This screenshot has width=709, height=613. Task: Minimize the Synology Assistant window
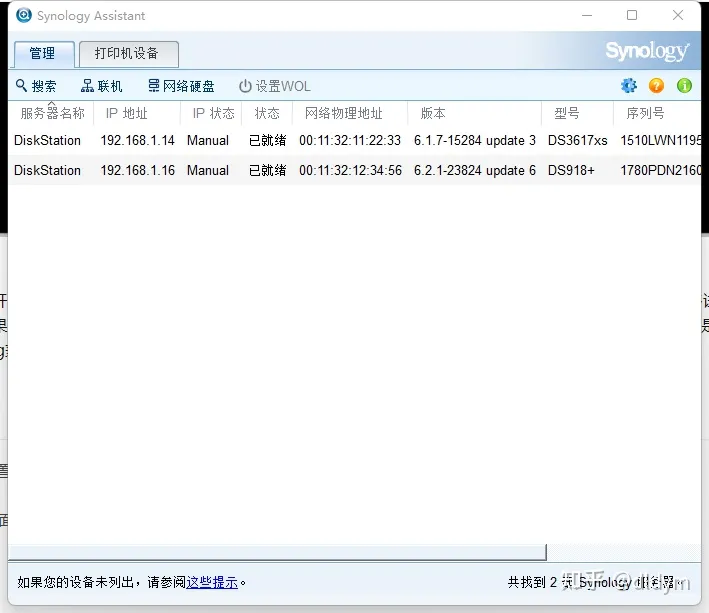coord(587,15)
